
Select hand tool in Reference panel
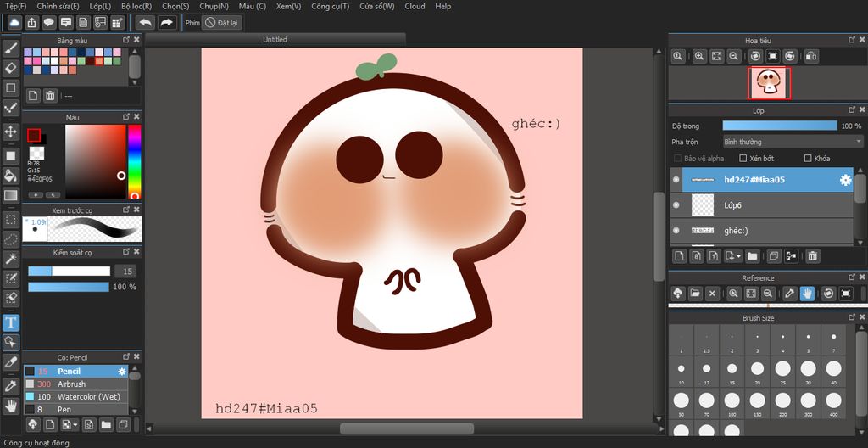click(x=807, y=294)
